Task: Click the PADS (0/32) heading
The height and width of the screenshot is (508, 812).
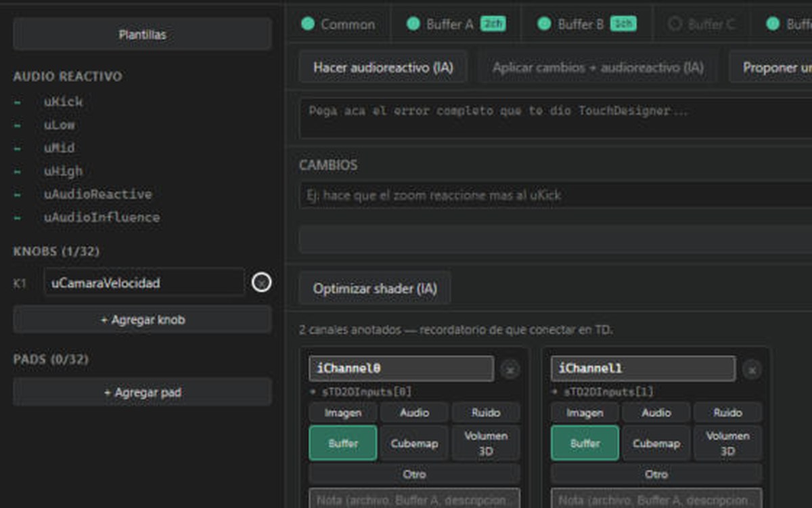Action: tap(51, 358)
